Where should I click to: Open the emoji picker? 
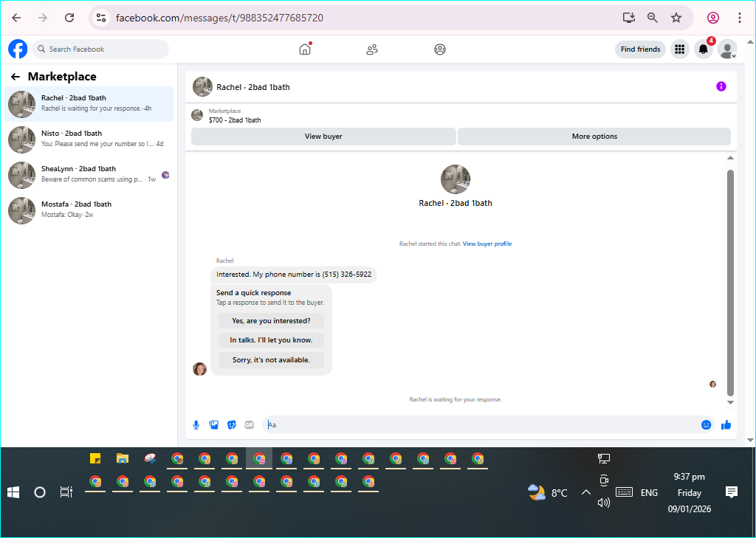(706, 424)
